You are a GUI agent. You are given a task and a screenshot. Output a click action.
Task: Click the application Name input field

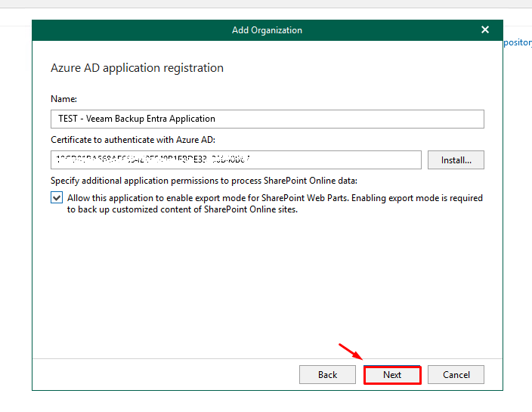point(268,119)
